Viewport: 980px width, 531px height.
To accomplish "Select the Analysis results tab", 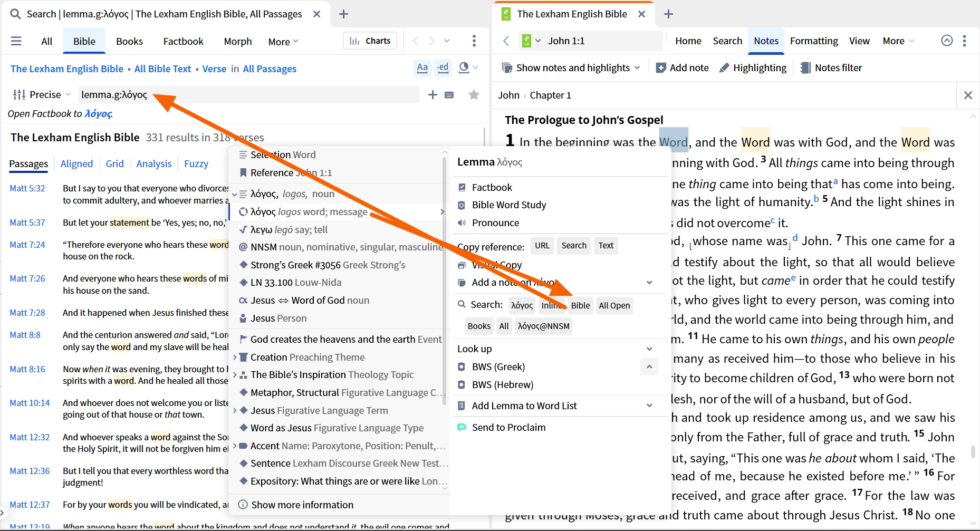I will coord(153,164).
